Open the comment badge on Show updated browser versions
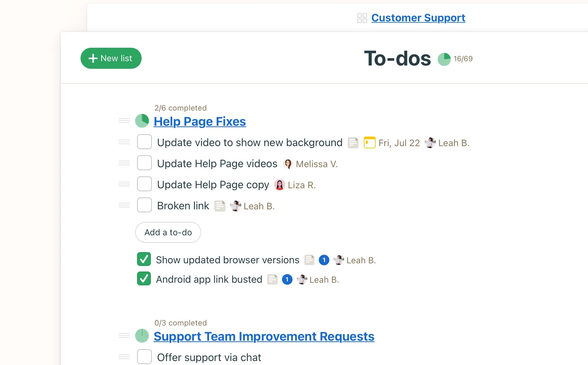Screen dimensions: 588x365 click(324, 260)
